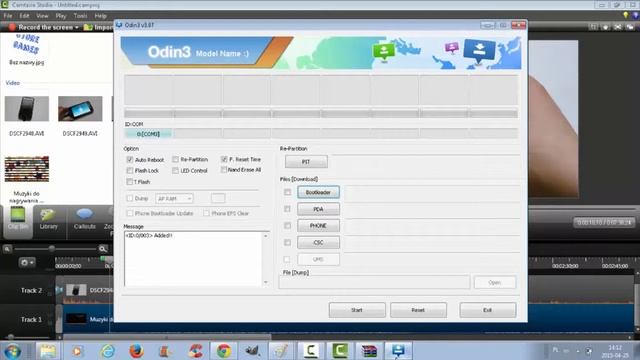Tick the checkbox beside the PDA button
The height and width of the screenshot is (360, 640).
click(287, 209)
